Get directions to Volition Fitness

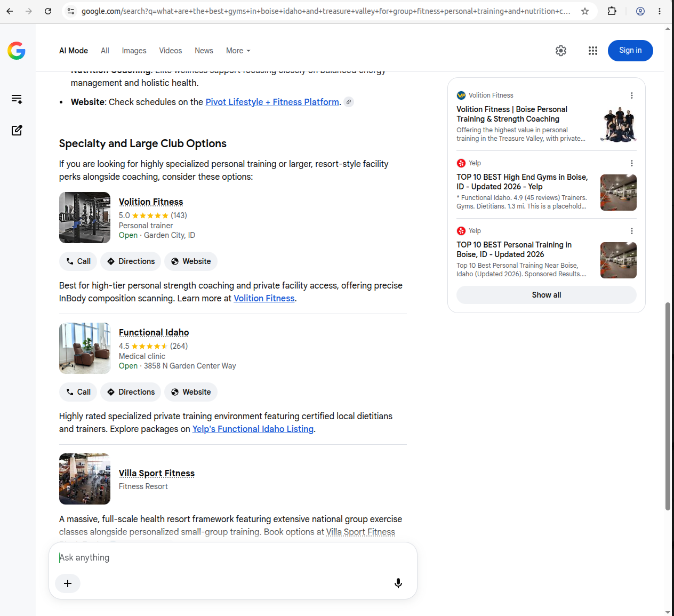131,261
